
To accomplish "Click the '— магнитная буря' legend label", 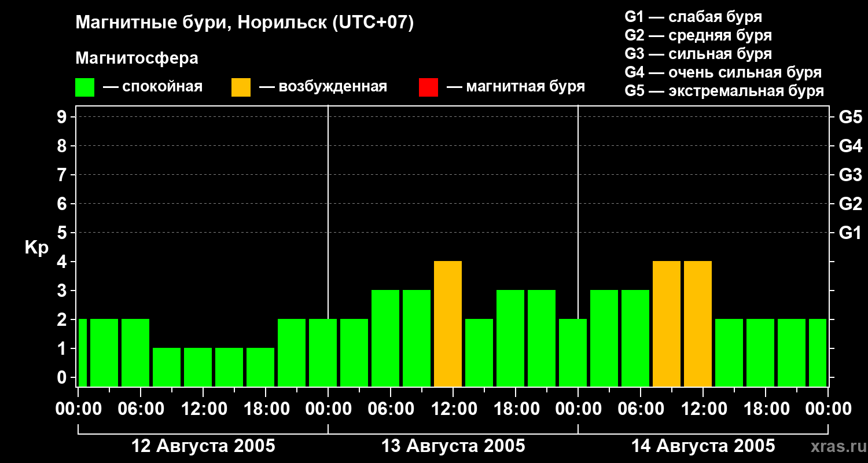I will pyautogui.click(x=516, y=87).
